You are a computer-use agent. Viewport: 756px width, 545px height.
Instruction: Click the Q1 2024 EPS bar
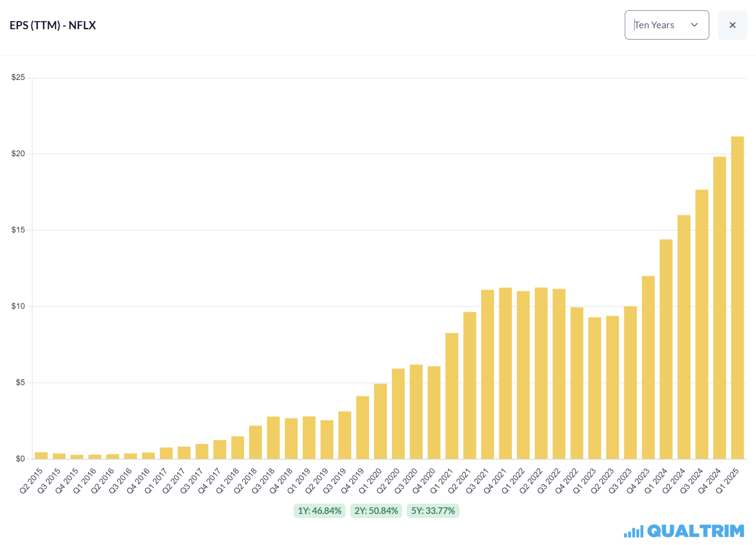coord(666,349)
